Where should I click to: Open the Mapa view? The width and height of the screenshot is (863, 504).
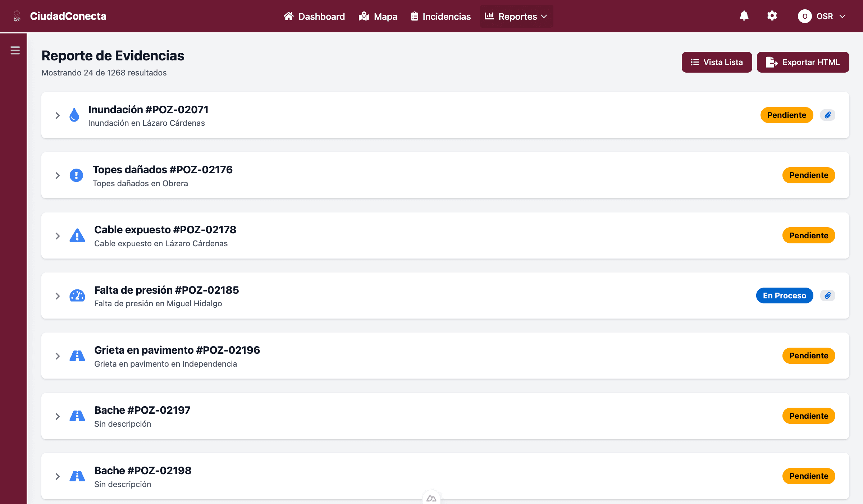378,16
